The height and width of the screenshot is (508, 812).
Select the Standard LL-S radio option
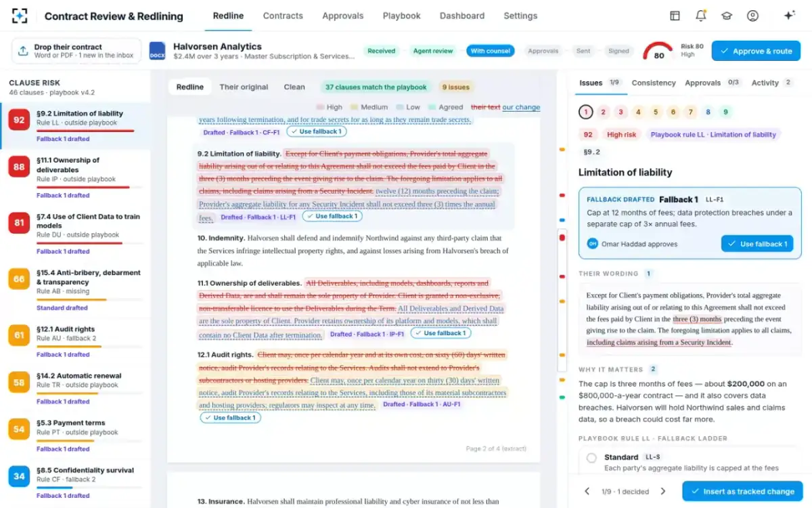click(591, 458)
